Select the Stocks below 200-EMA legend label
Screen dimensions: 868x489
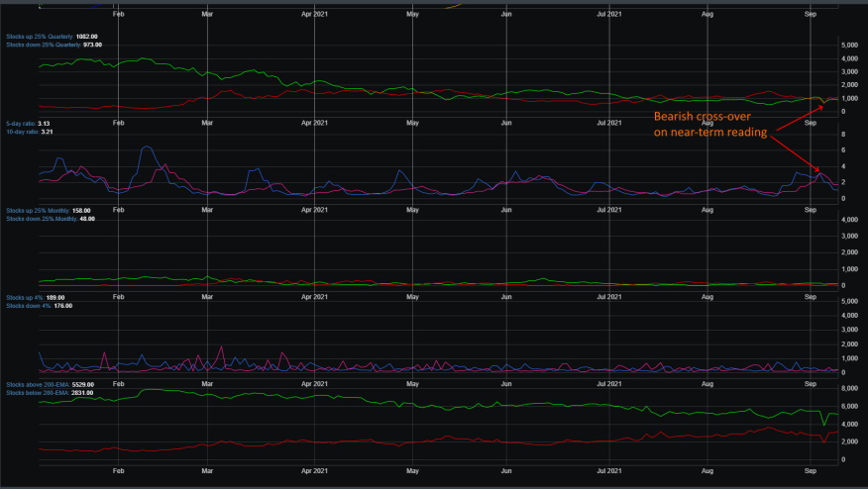coord(50,393)
